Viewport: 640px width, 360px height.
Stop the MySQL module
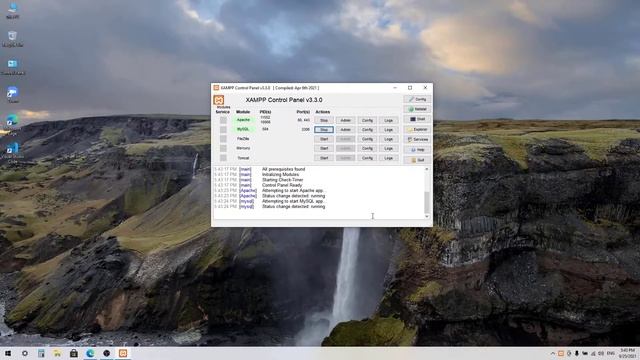(x=324, y=130)
